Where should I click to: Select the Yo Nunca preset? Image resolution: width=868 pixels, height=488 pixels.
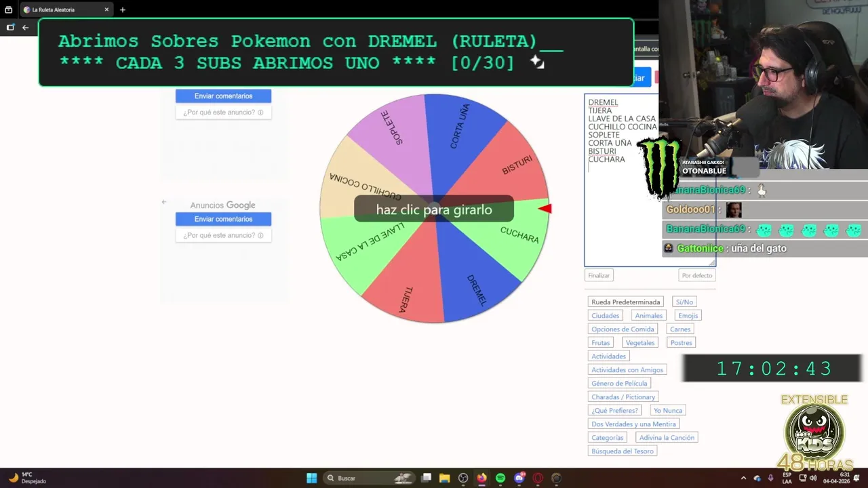668,411
